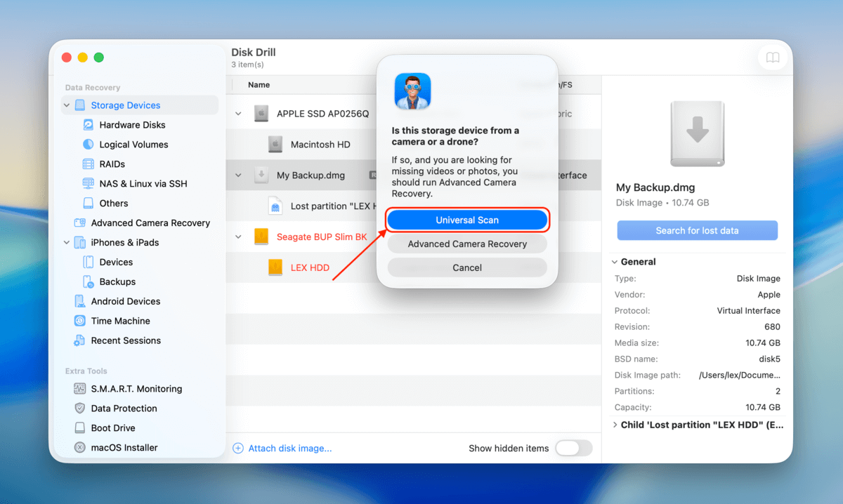Screen dimensions: 843x504
Task: Click the plus icon beside Attach disk image
Action: [237, 448]
